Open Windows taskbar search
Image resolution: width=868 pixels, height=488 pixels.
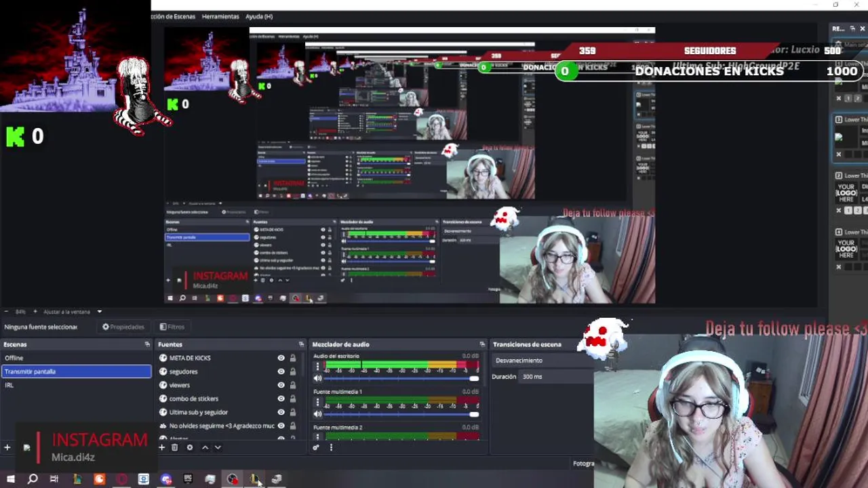[x=33, y=479]
